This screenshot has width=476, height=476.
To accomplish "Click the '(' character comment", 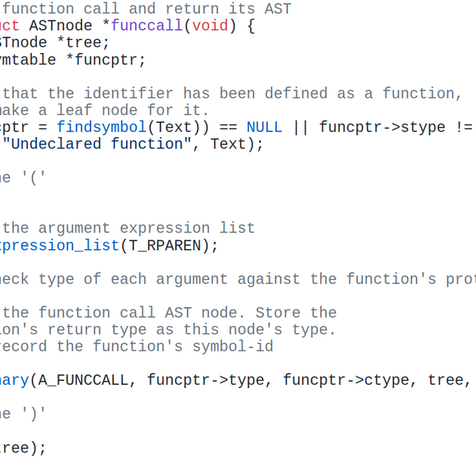I will coord(33,178).
